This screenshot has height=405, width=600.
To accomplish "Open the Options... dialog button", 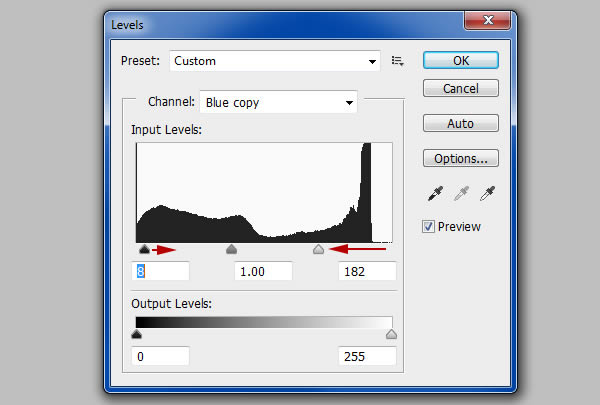I will click(461, 158).
